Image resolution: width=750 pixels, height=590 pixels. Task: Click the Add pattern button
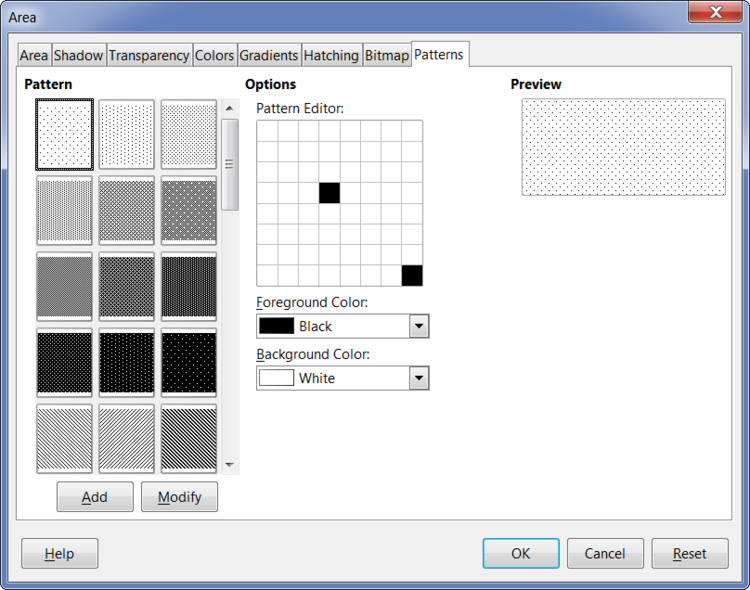(95, 497)
